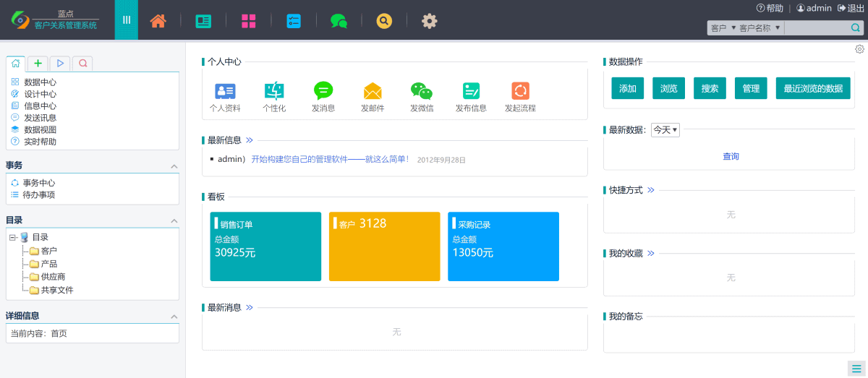Click the 发邮件 envelope icon
The height and width of the screenshot is (378, 868).
pos(373,91)
